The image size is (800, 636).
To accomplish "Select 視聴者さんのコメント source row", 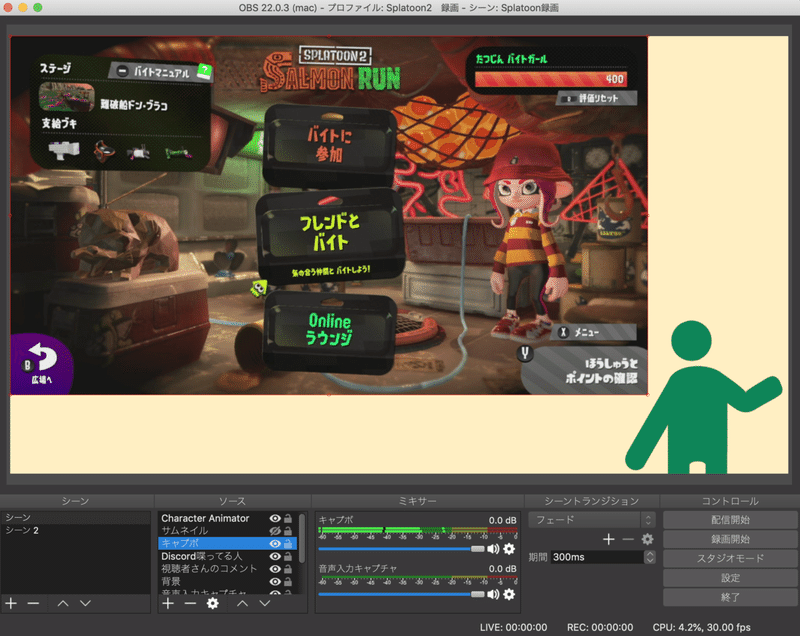I will coord(228,569).
